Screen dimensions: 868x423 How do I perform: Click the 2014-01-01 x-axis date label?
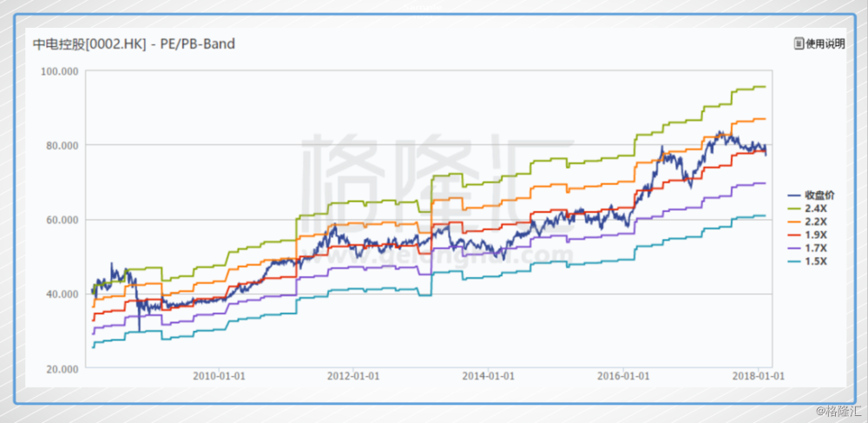(489, 376)
